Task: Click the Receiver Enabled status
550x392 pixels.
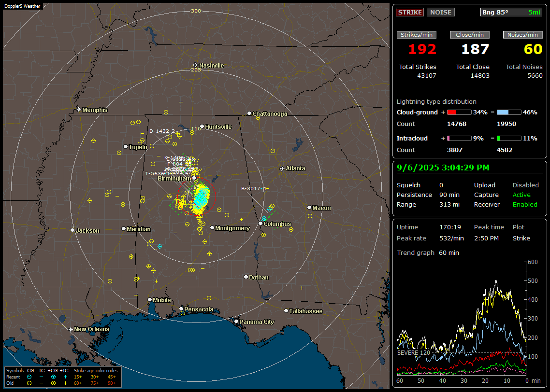Action: 525,205
